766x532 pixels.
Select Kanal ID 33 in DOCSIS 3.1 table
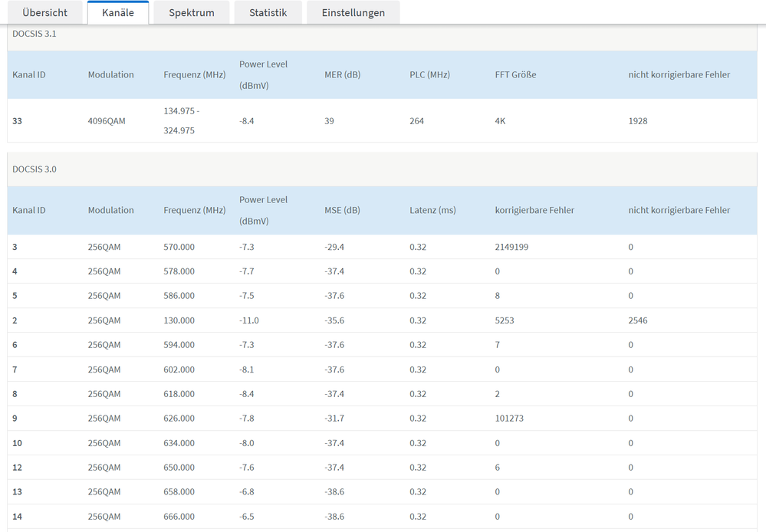click(x=18, y=121)
